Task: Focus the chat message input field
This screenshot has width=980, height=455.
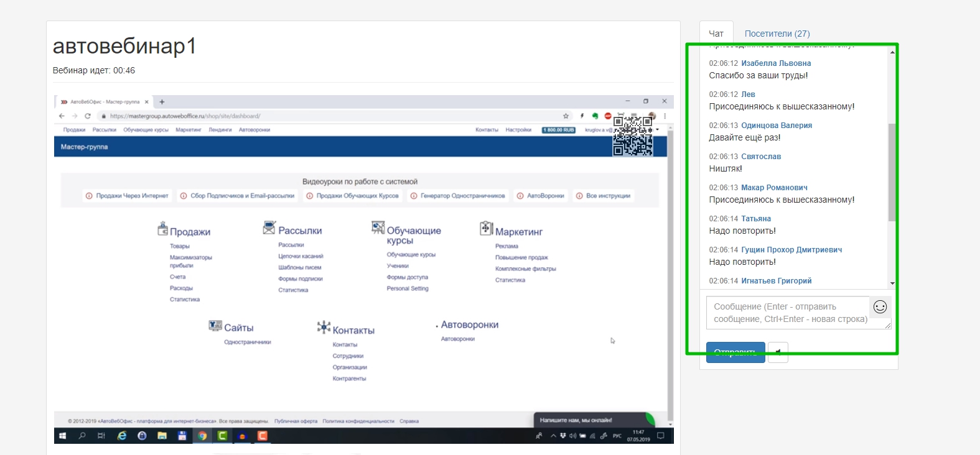Action: click(x=788, y=313)
